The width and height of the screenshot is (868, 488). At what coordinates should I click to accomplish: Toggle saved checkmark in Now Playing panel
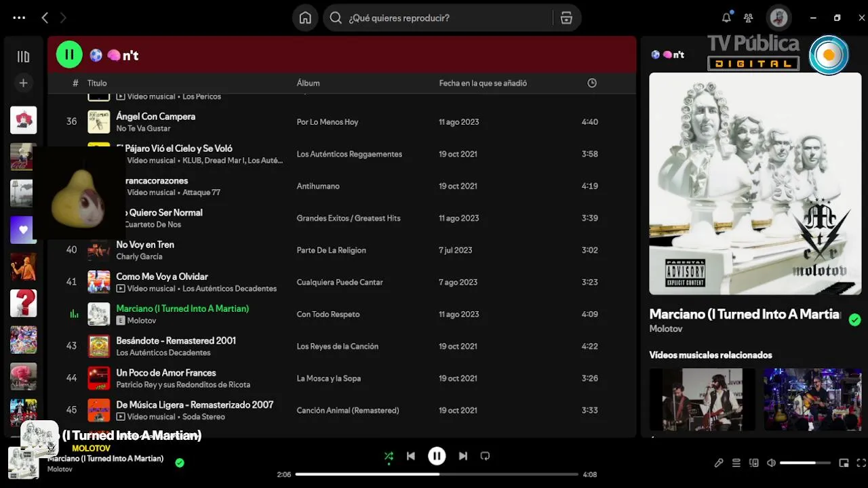coord(855,320)
